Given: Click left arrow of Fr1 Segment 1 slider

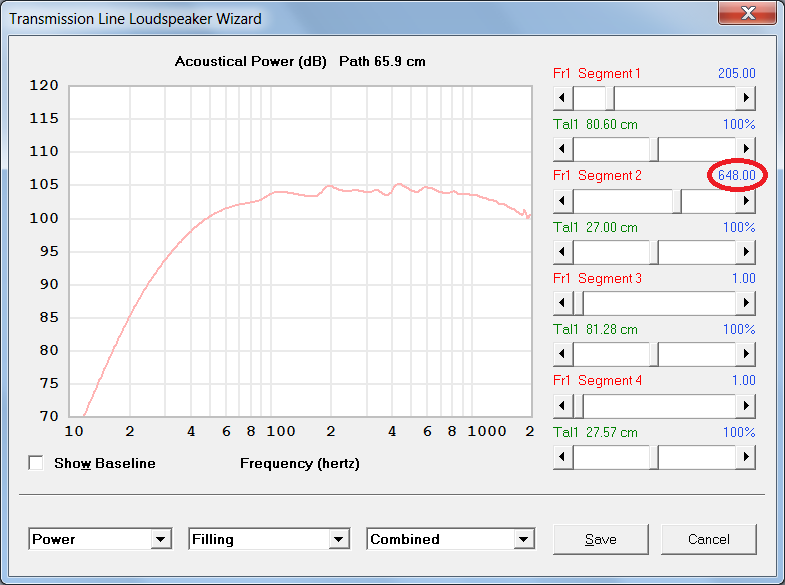Looking at the screenshot, I should tap(563, 98).
